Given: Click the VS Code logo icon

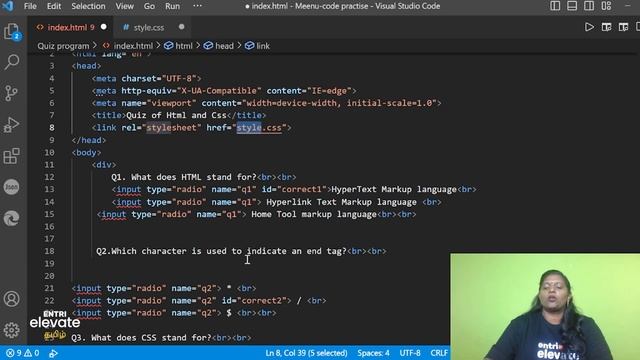Looking at the screenshot, I should pyautogui.click(x=8, y=6).
